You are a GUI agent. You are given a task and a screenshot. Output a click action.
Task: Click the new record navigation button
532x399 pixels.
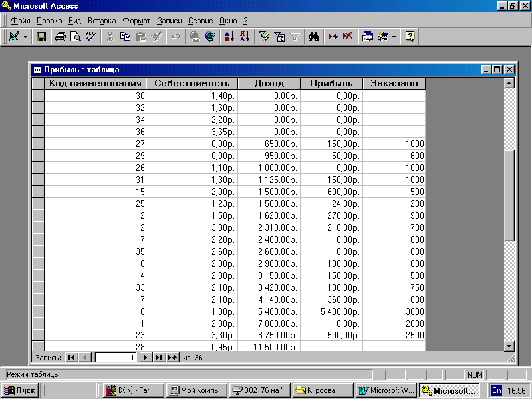click(x=173, y=358)
